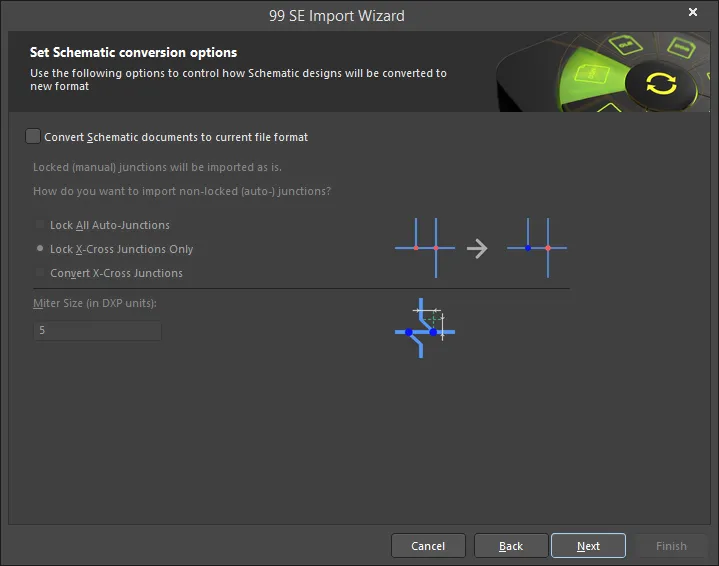Go Back to previous wizard page

coord(511,546)
